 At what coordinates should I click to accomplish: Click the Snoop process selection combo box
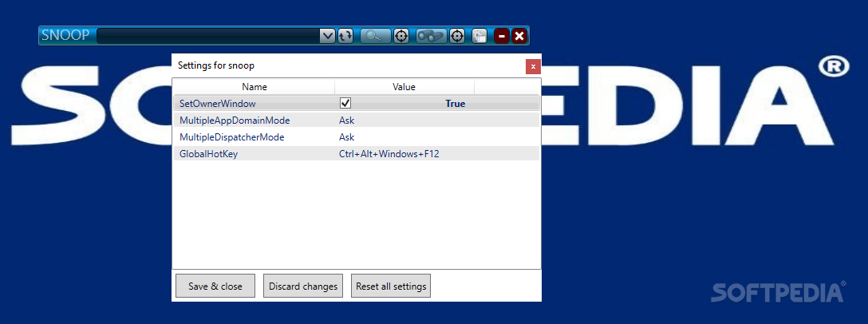[216, 36]
